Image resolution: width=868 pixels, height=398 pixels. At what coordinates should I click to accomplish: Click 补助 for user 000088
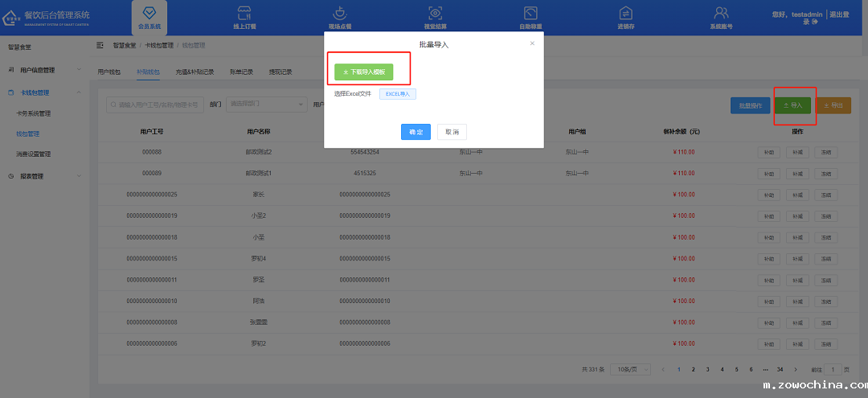(x=769, y=153)
